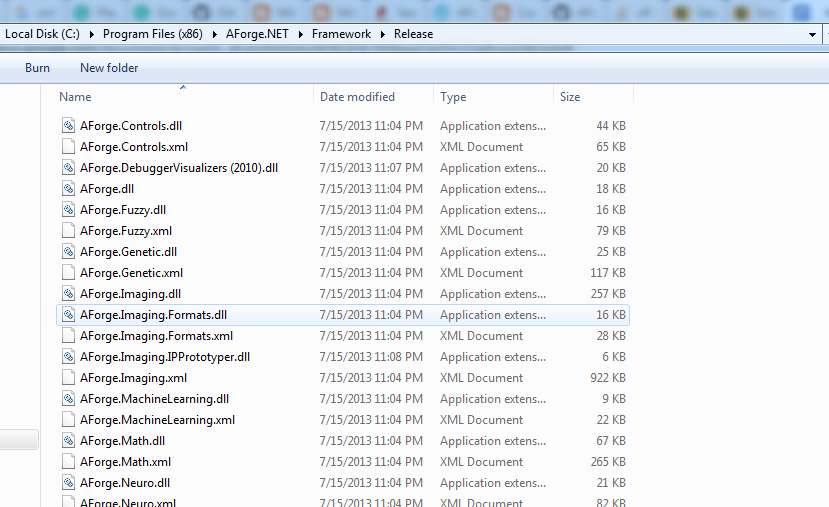Click the AForge.Imaging.dll file icon

pyautogui.click(x=68, y=293)
